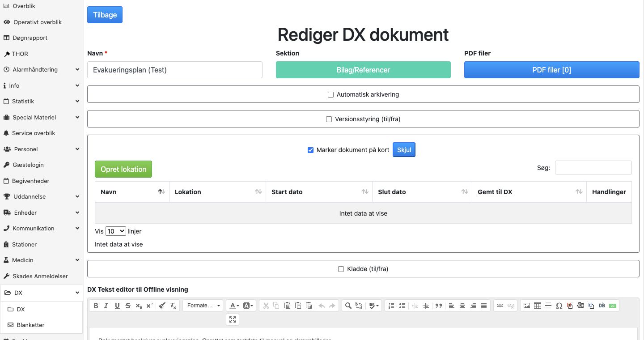Insert an image into the editor
This screenshot has height=340, width=644.
click(x=527, y=306)
